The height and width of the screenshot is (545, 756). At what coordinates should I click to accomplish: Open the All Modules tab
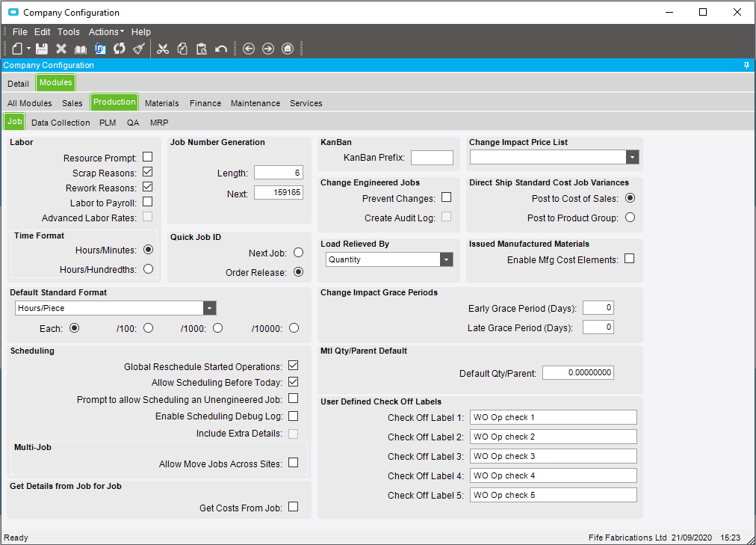pyautogui.click(x=29, y=103)
